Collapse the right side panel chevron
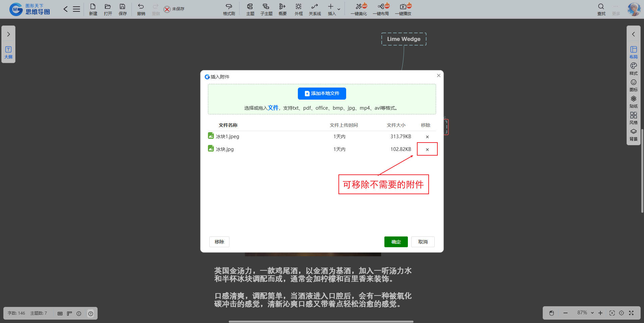The width and height of the screenshot is (644, 323). click(633, 34)
